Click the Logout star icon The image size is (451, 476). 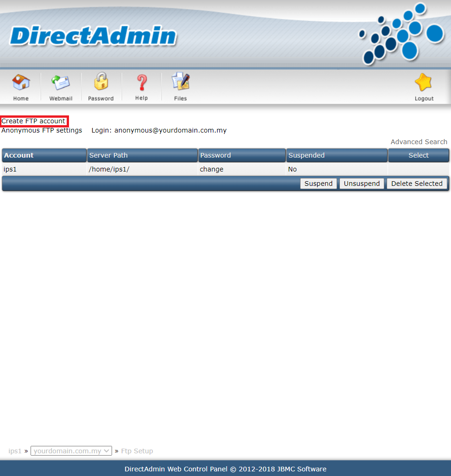[424, 83]
